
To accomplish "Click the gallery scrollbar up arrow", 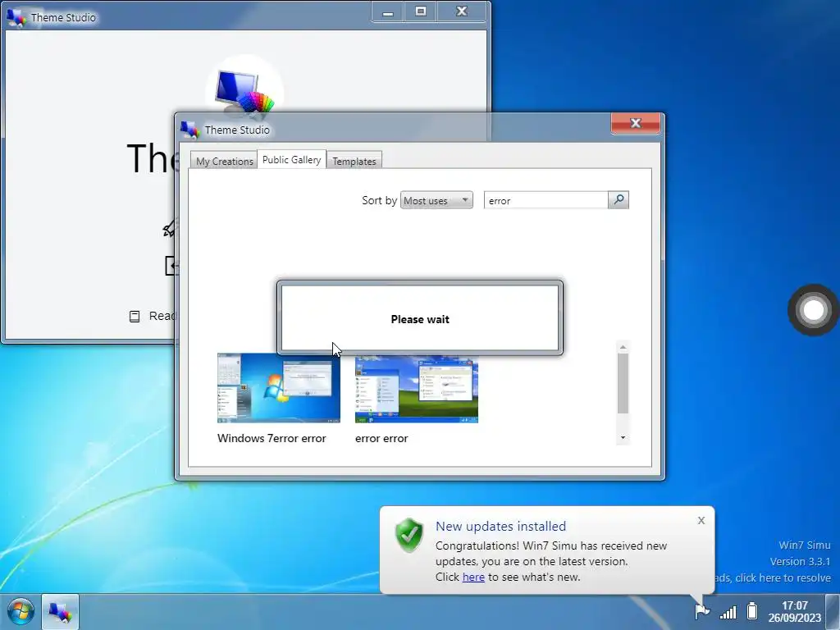I will (623, 347).
